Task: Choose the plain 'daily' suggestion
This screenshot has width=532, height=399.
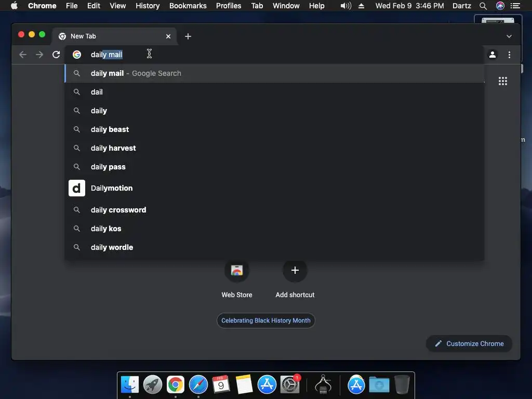Action: point(274,111)
